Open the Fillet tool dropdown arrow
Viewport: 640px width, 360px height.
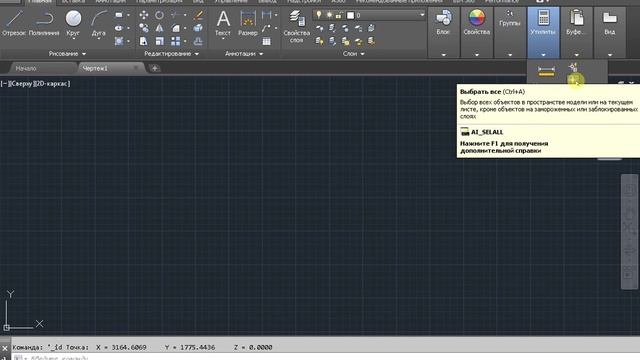185,28
